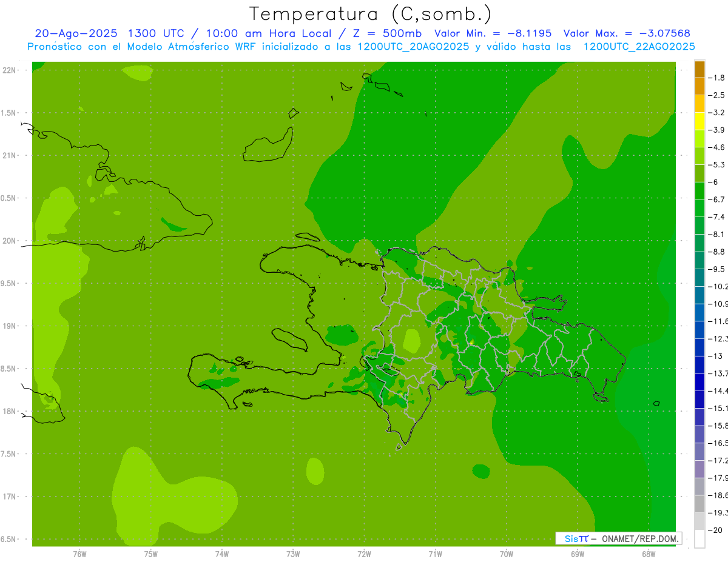The width and height of the screenshot is (728, 562).
Task: Select the 'Valor Min. = -8.1195' text
Action: 493,33
